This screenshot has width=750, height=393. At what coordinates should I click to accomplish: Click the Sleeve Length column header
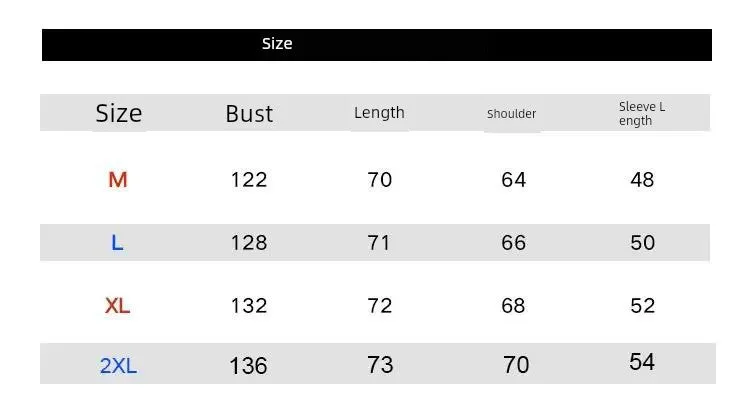point(642,113)
